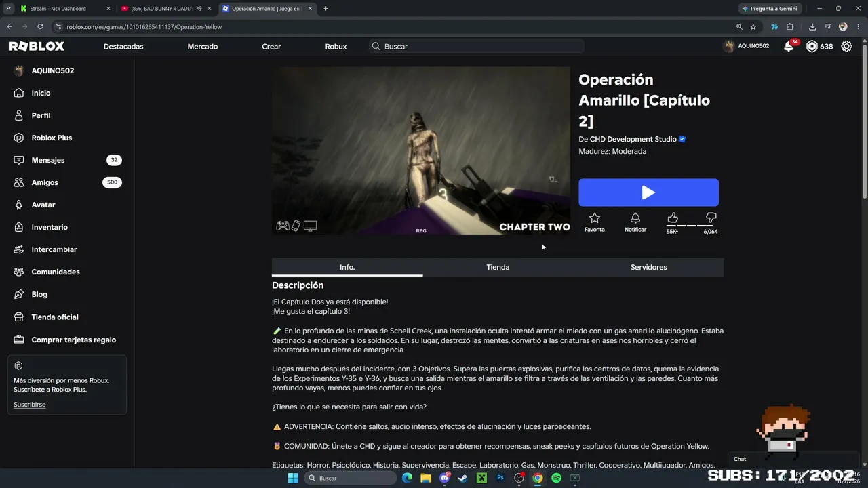Image resolution: width=868 pixels, height=488 pixels.
Task: Click the Intercambiar trade icon in sidebar
Action: [19, 249]
